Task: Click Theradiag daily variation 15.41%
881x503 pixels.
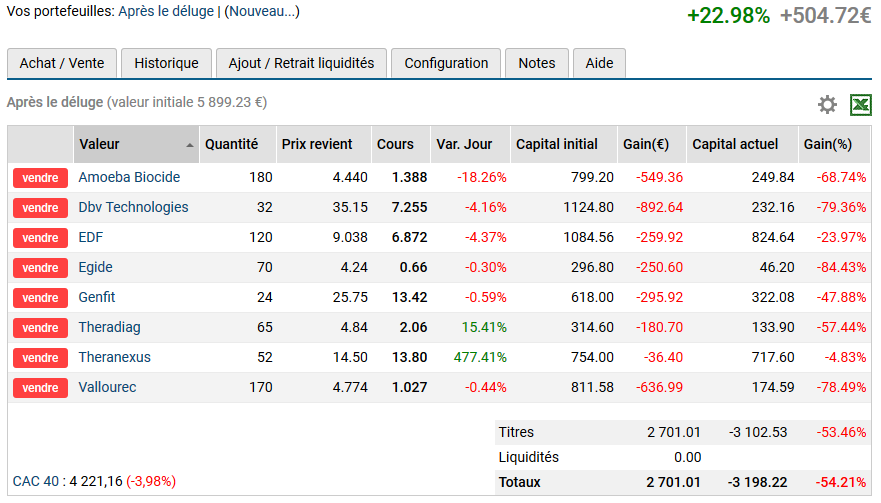Action: [x=484, y=327]
